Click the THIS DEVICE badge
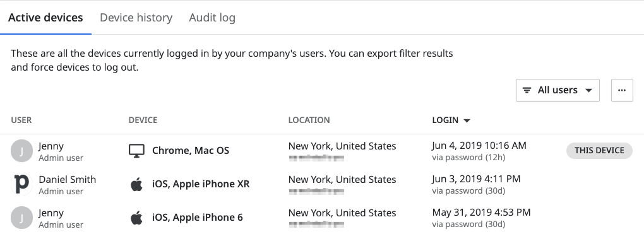Screen dimensions: 644x234 pyautogui.click(x=599, y=151)
